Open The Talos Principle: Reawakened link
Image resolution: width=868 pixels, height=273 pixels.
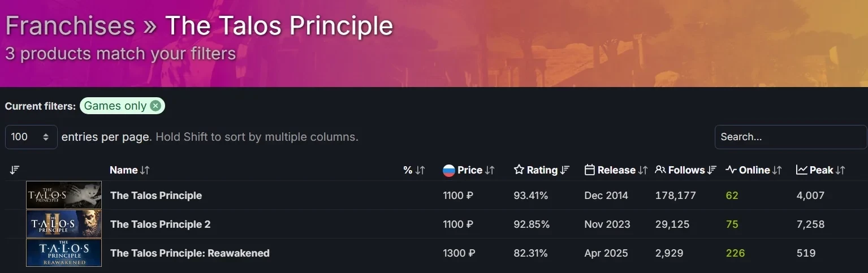(189, 253)
